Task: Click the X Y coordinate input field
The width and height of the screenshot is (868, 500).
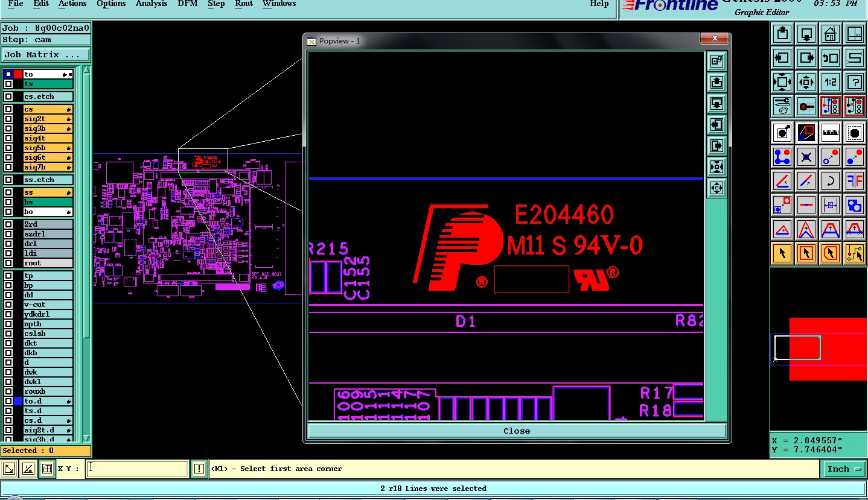Action: (x=137, y=469)
